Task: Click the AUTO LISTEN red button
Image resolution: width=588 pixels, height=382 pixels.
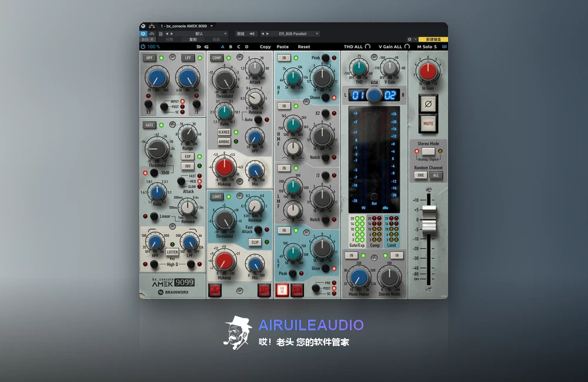Action: coord(297,290)
